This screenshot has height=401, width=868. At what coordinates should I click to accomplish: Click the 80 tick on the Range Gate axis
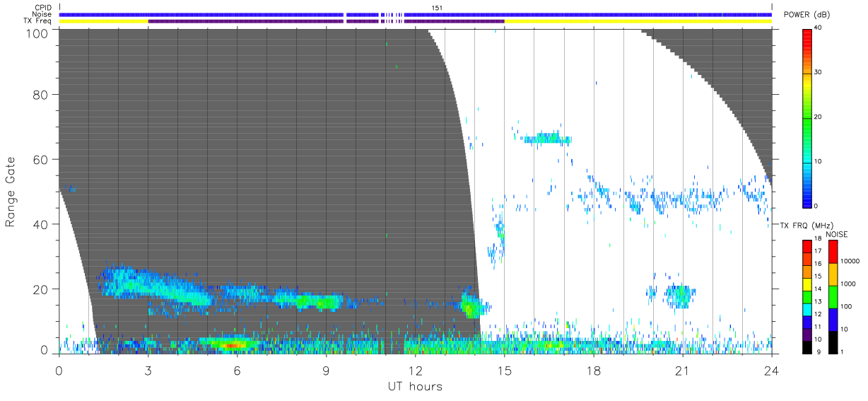(42, 94)
